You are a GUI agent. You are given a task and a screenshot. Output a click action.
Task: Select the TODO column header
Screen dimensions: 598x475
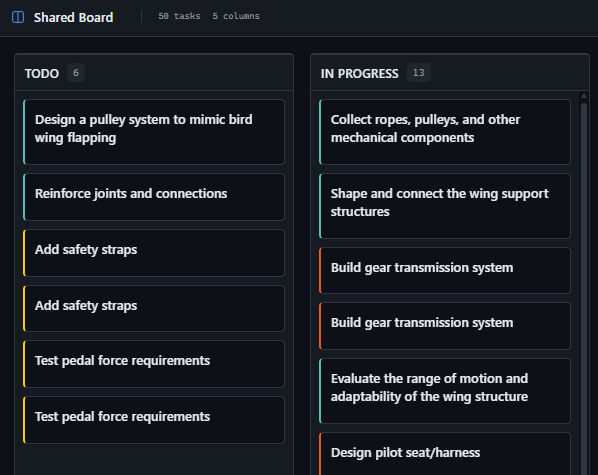point(154,73)
